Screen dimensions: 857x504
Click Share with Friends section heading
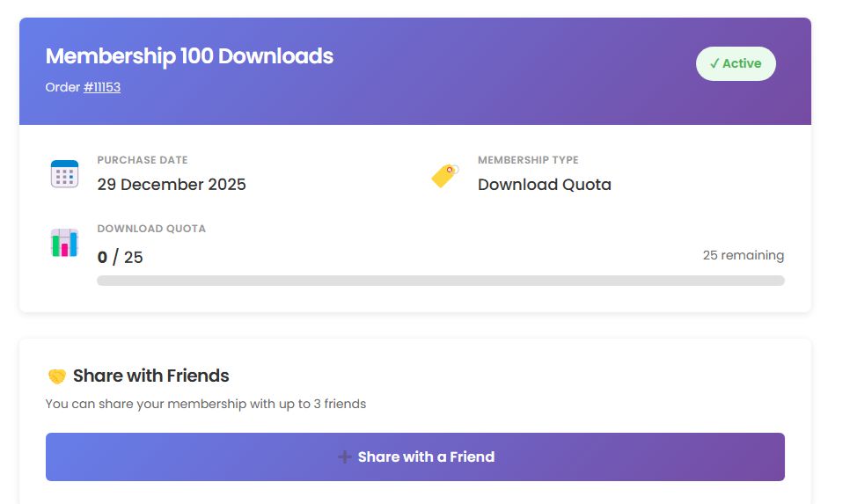pyautogui.click(x=150, y=376)
